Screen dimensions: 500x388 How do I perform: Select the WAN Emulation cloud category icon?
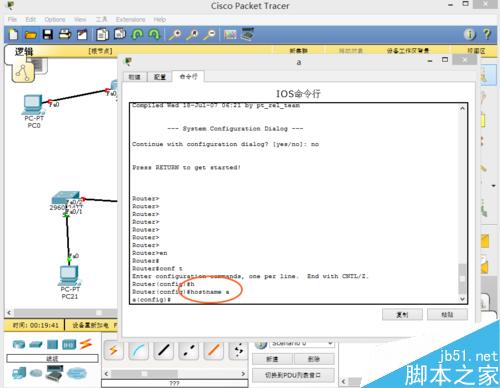(36, 373)
